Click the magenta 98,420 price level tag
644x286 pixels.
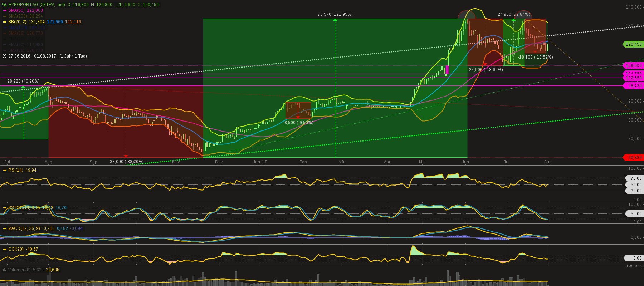point(633,86)
